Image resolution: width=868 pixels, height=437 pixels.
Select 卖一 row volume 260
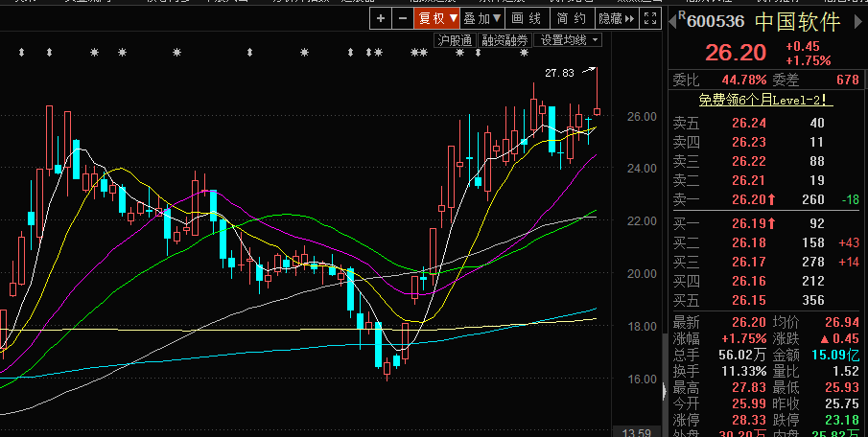tap(813, 199)
